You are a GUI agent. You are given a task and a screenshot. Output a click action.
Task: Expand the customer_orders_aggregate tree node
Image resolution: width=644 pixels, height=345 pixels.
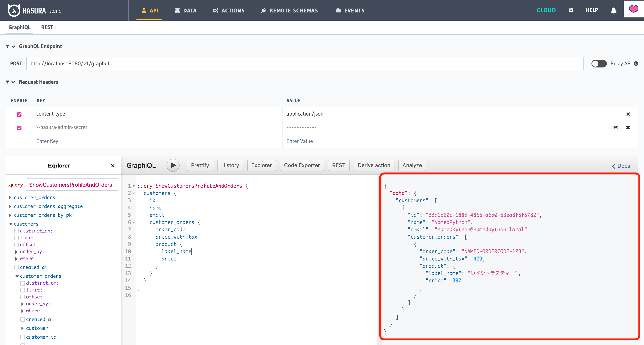point(10,206)
